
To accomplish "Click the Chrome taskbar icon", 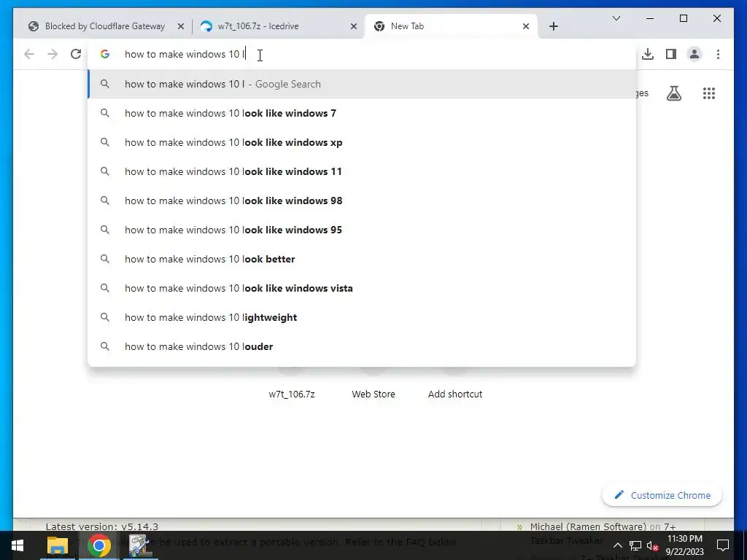I will 98,545.
